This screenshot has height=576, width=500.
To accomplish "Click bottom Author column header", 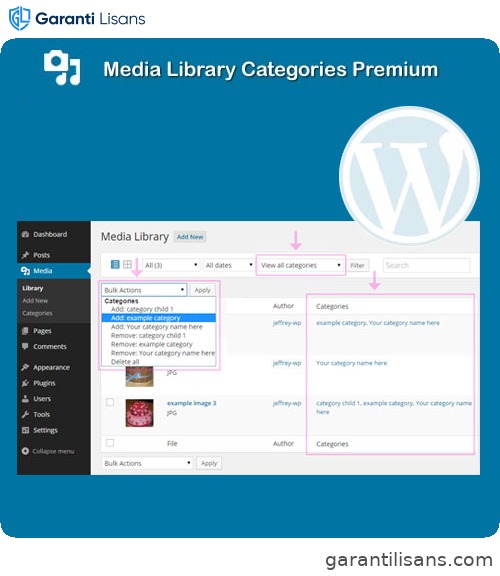I will pos(283,443).
